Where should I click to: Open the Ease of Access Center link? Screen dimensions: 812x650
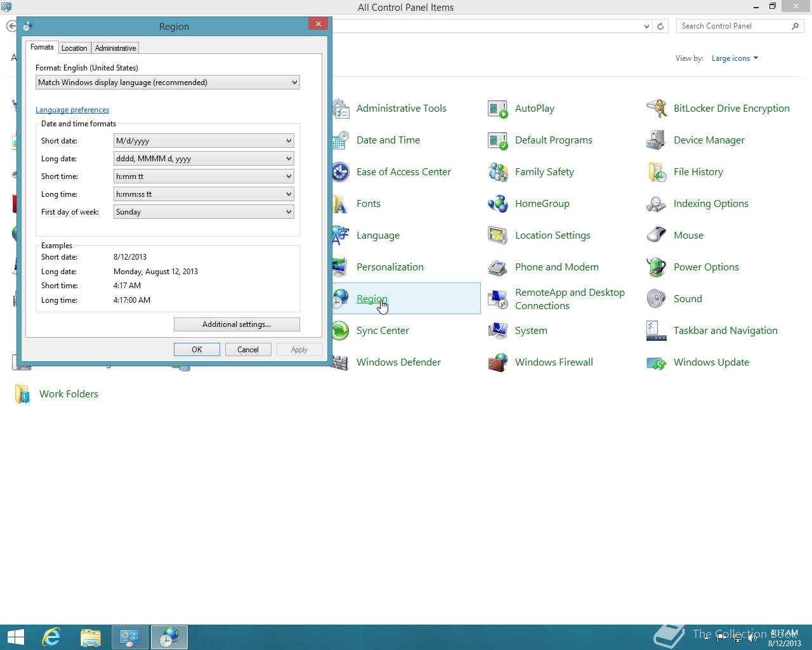(403, 172)
